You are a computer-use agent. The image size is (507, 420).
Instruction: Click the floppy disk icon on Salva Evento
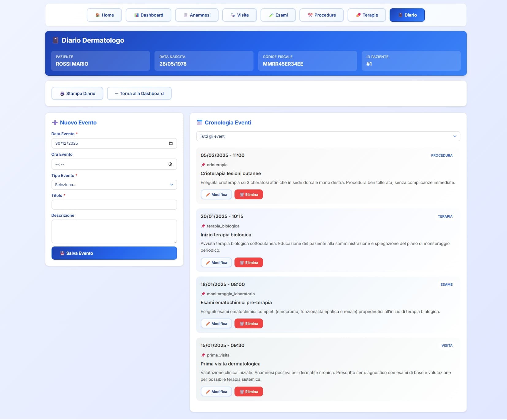click(62, 254)
